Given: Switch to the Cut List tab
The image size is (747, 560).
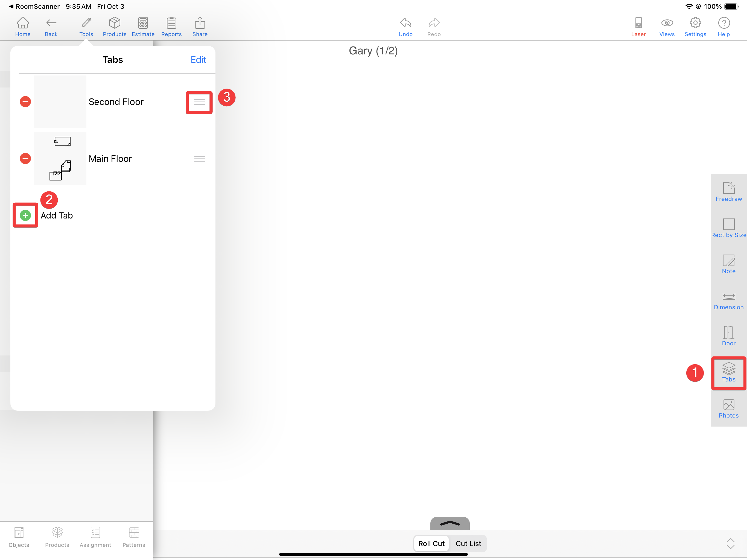Looking at the screenshot, I should point(468,543).
